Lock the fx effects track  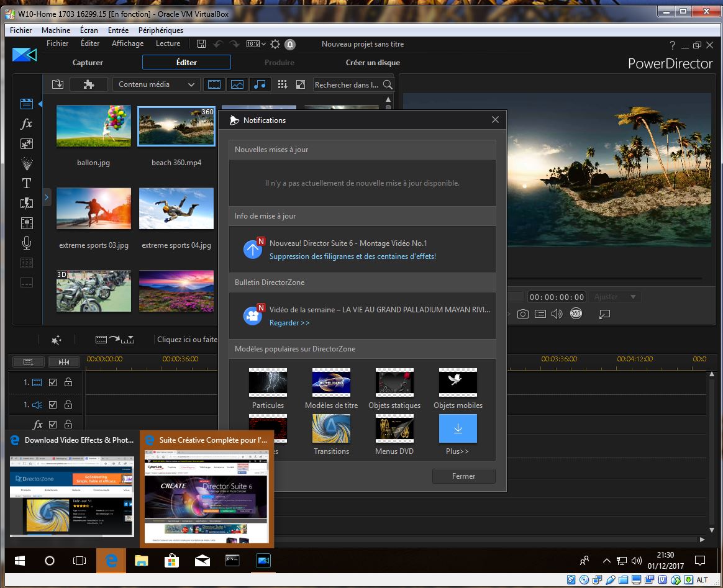point(68,425)
